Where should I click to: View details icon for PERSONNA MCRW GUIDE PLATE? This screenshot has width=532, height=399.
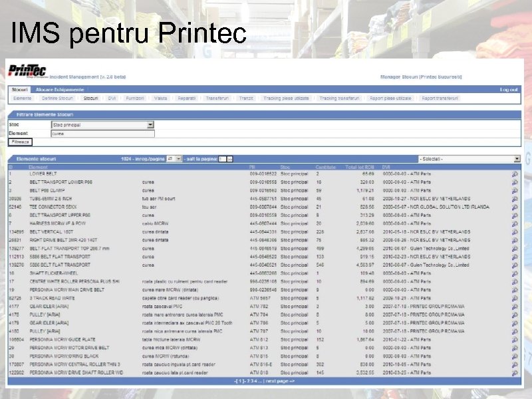[x=515, y=340]
